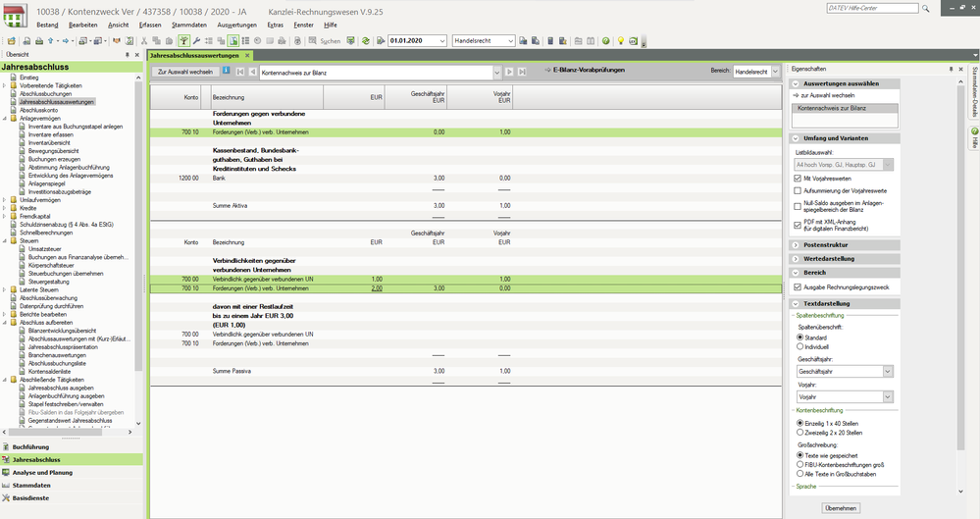Open the Vorjahr dropdown in properties
The image size is (980, 519).
tap(888, 397)
